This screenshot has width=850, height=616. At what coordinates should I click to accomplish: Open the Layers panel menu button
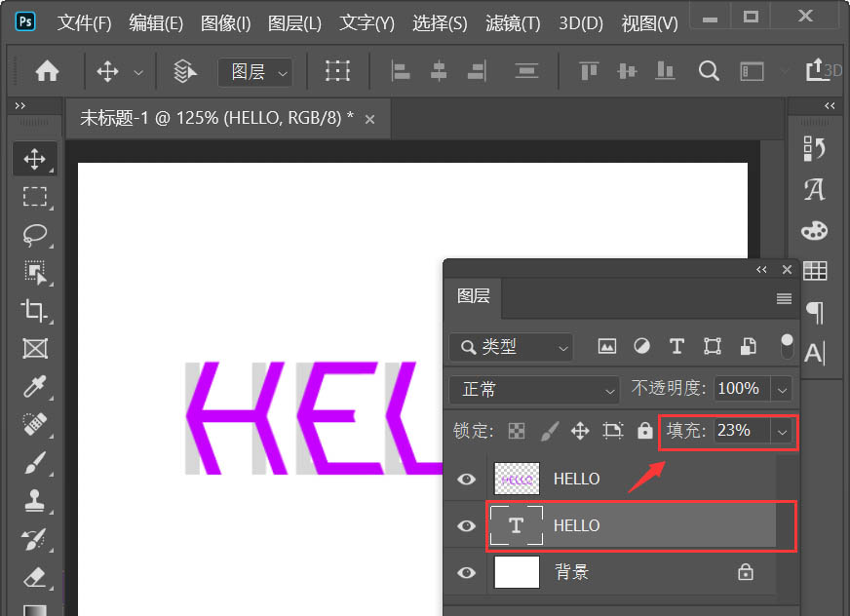784,299
